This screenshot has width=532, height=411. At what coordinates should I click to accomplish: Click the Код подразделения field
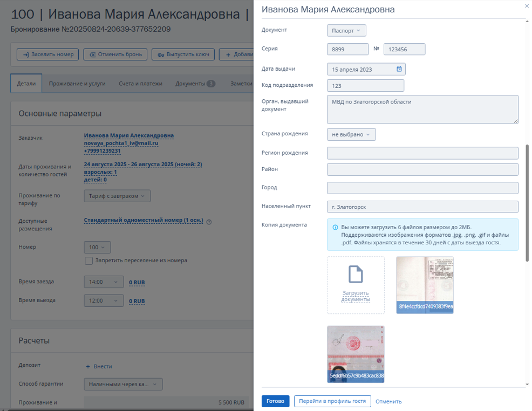365,85
